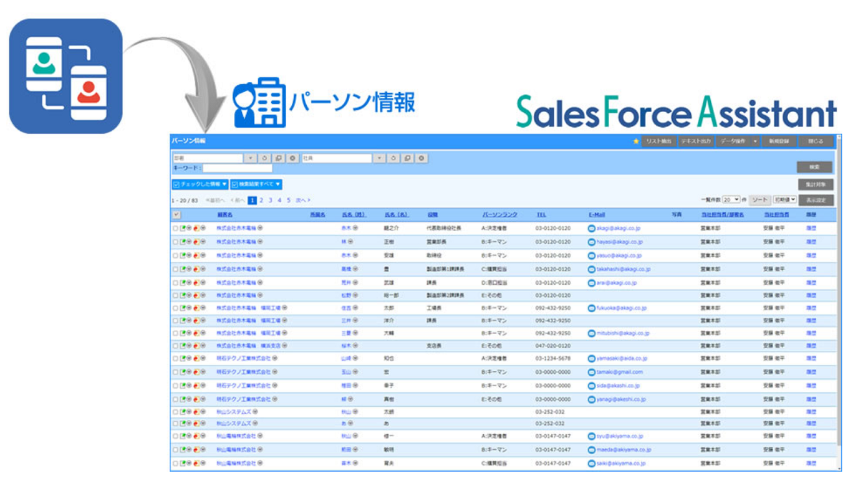This screenshot has height=504, width=863.
Task: Open the arrow beside データ操作 button
Action: coord(755,141)
